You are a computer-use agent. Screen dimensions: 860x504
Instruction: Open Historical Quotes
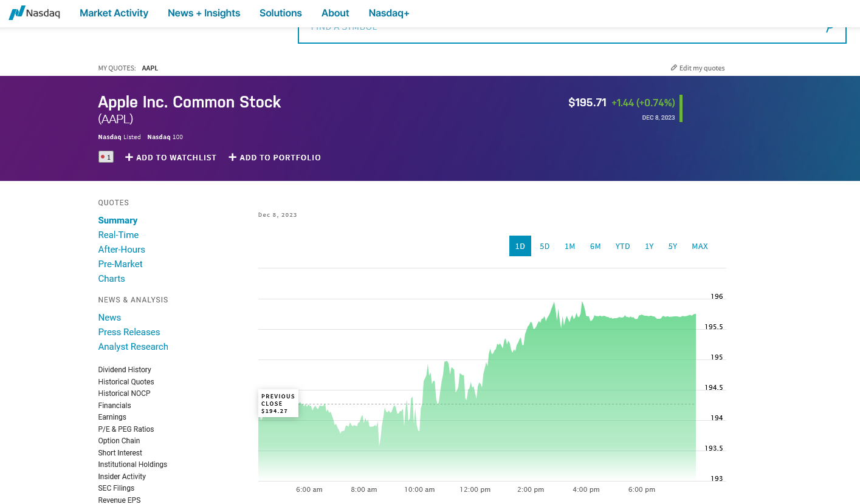click(126, 382)
